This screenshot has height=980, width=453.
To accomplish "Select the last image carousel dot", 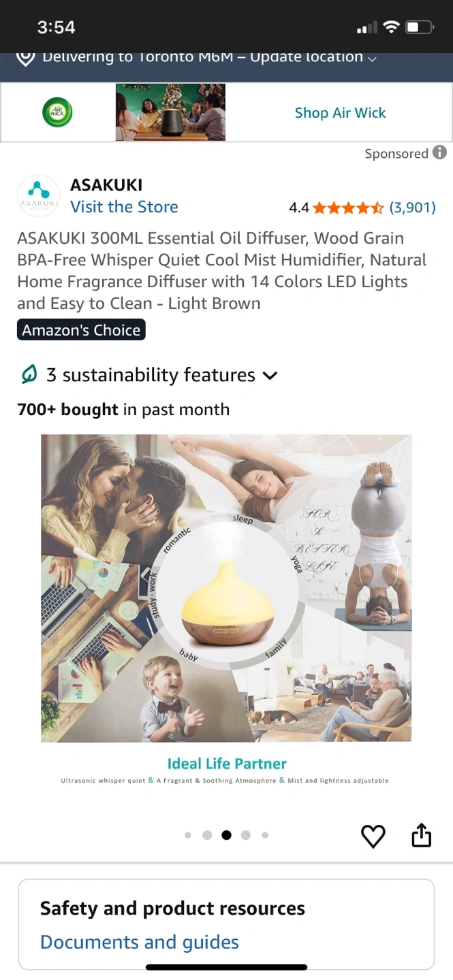I will point(265,835).
